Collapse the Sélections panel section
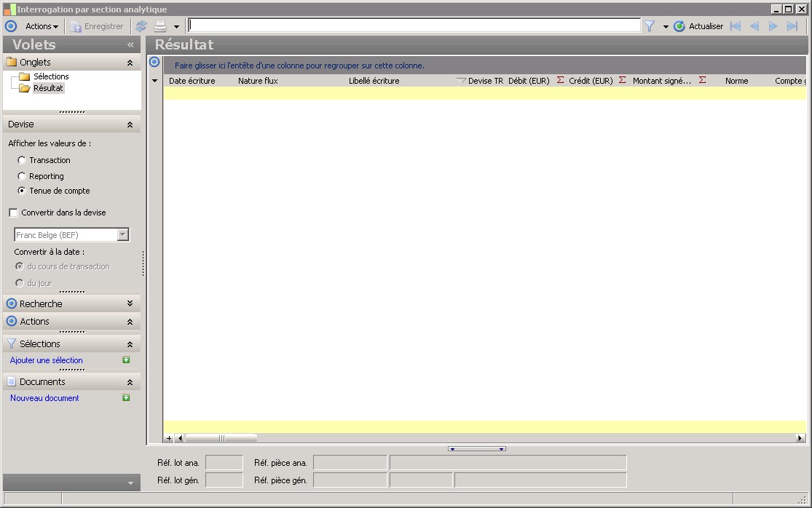812x508 pixels. [130, 344]
